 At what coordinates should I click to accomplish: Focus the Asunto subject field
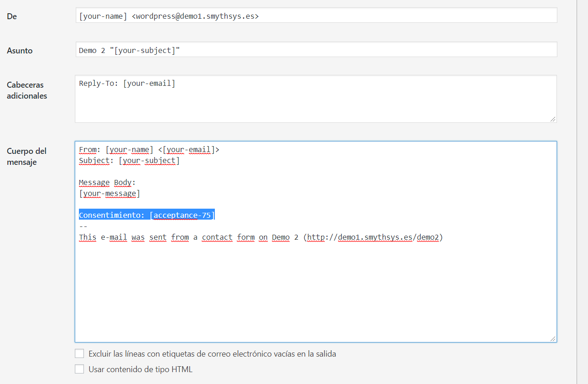click(x=316, y=50)
